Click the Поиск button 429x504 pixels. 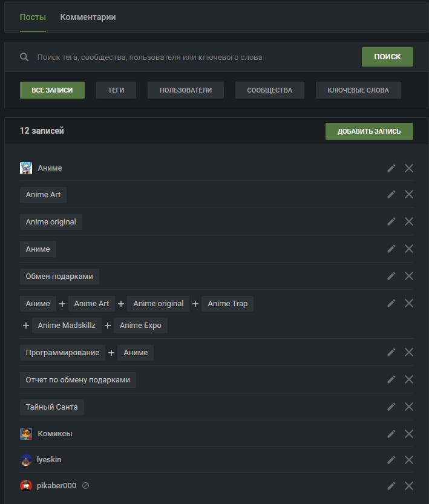(387, 57)
